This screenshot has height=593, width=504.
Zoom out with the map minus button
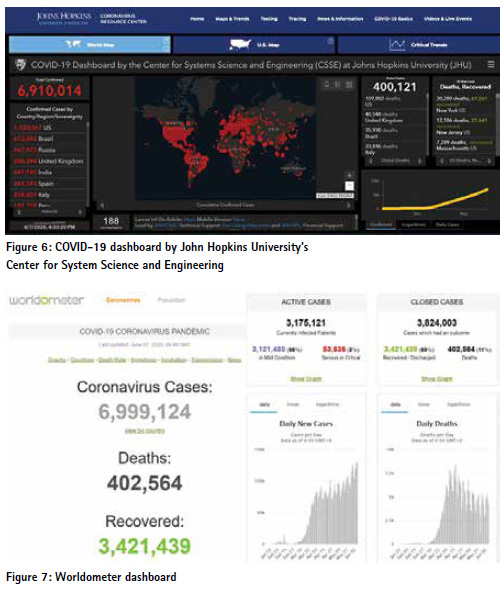[x=349, y=186]
